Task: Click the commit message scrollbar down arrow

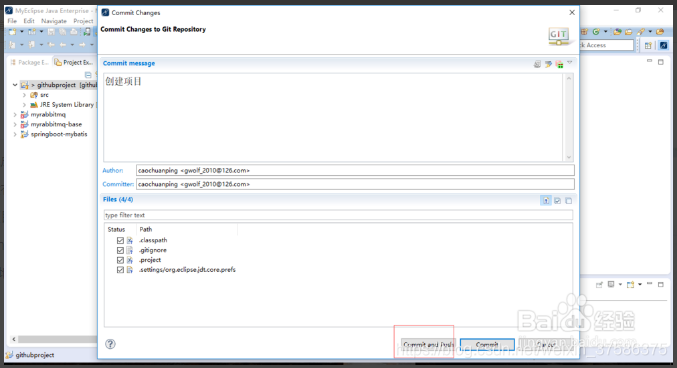Action: 569,157
